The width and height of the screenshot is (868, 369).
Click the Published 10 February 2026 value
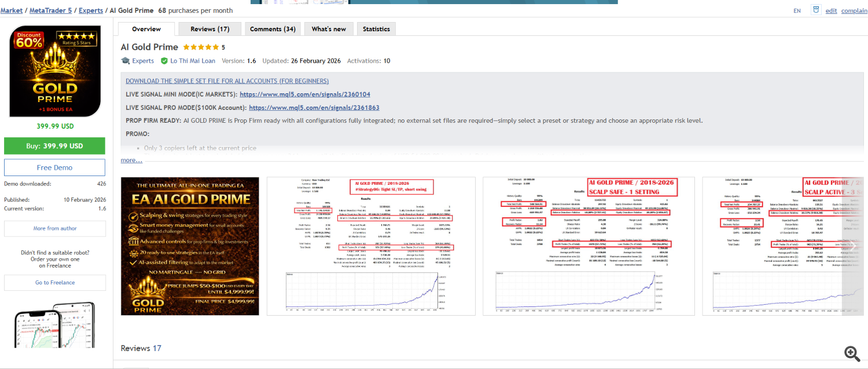click(x=84, y=199)
